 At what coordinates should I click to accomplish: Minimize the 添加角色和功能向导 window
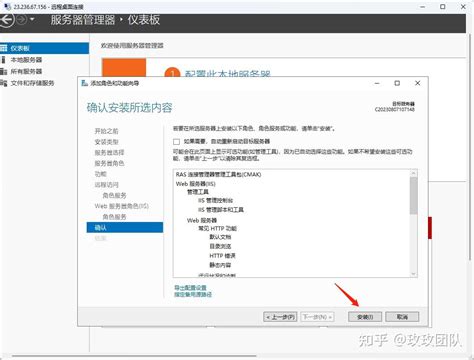tap(377, 83)
